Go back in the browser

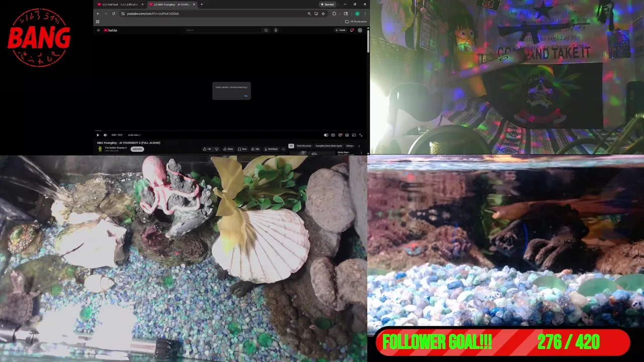pos(98,14)
